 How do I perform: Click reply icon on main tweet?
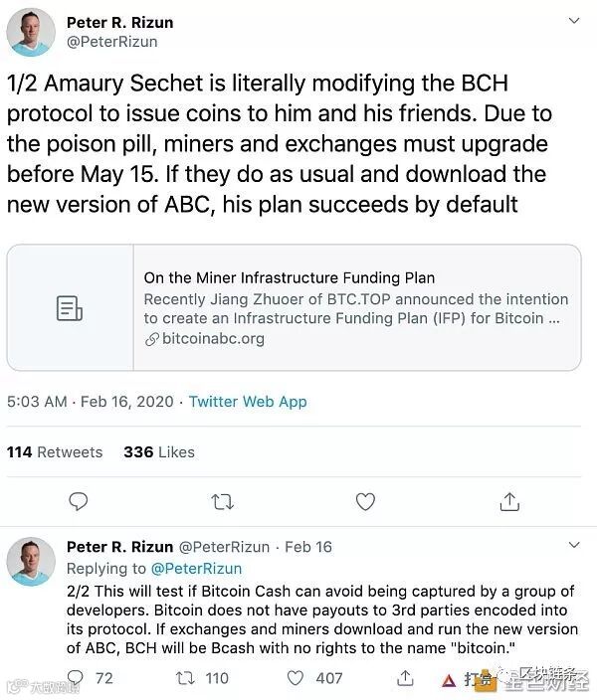[78, 501]
